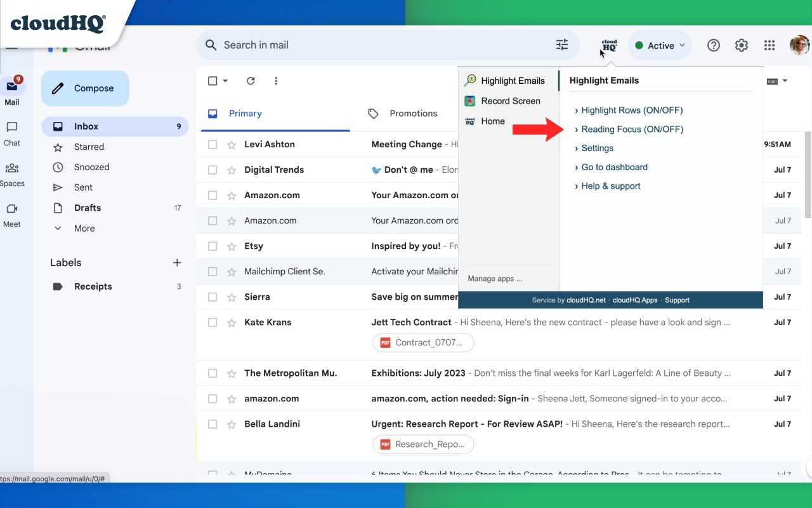Open the select-all dropdown arrow
Viewport: 812px width, 508px height.
coord(225,81)
